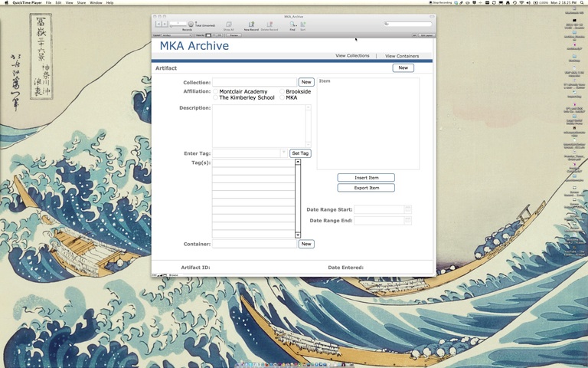Open the Layout popup menu

177,35
